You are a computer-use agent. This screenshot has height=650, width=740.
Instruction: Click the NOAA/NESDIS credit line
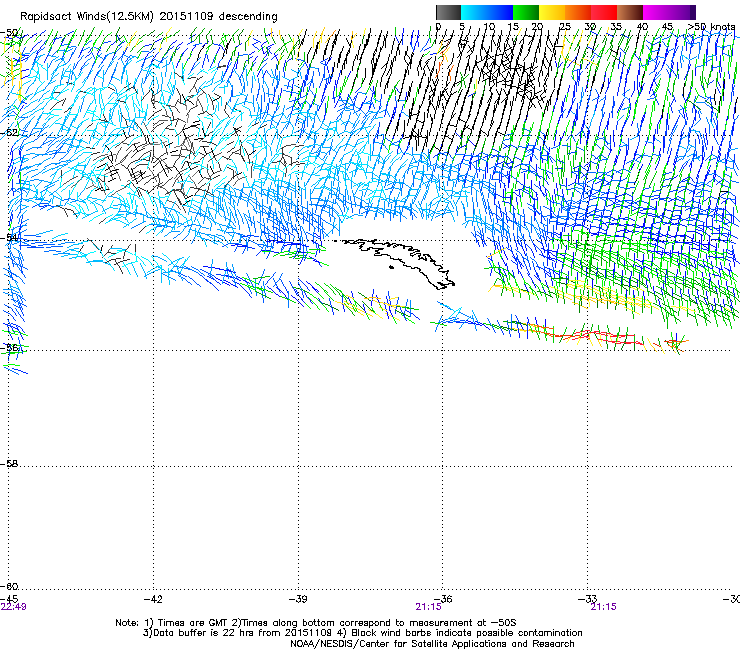tap(432, 643)
